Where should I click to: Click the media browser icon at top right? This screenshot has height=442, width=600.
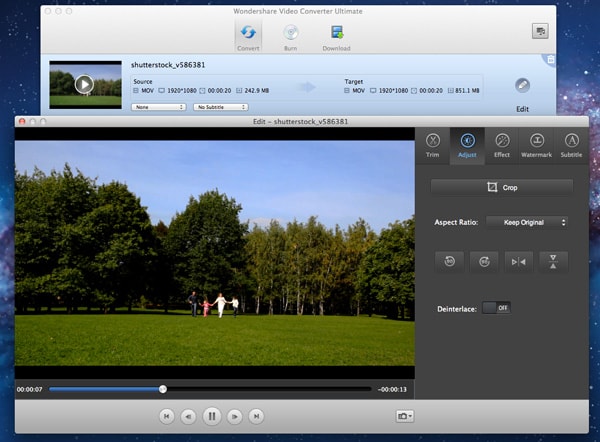(540, 31)
